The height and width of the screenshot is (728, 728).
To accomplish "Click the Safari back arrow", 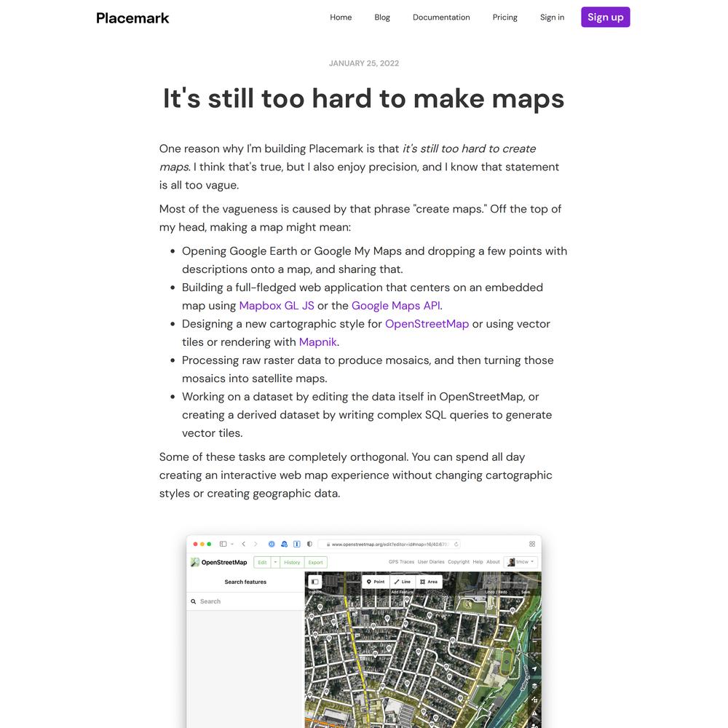I will (243, 544).
